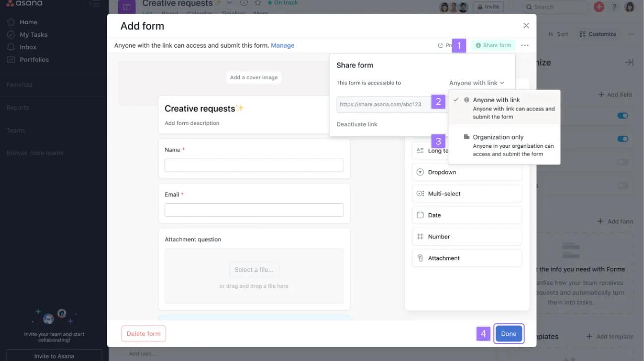
Task: Open the help question mark icon
Action: point(614,6)
